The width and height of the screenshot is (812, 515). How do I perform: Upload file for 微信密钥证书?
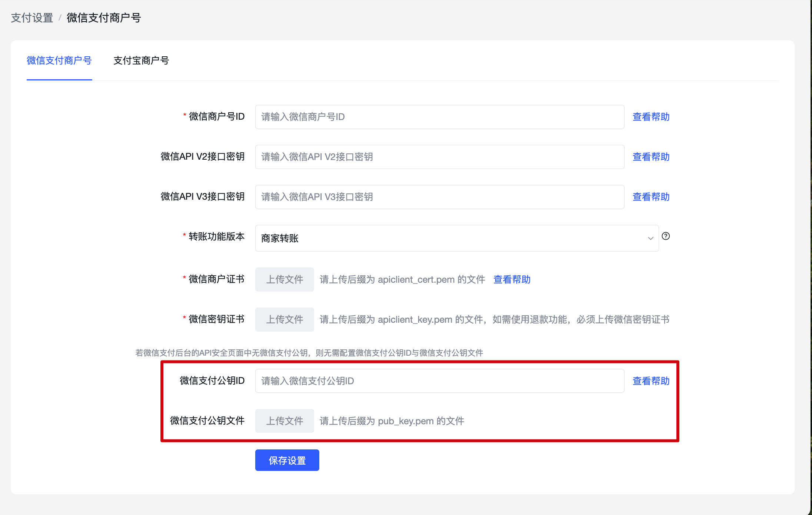click(284, 319)
